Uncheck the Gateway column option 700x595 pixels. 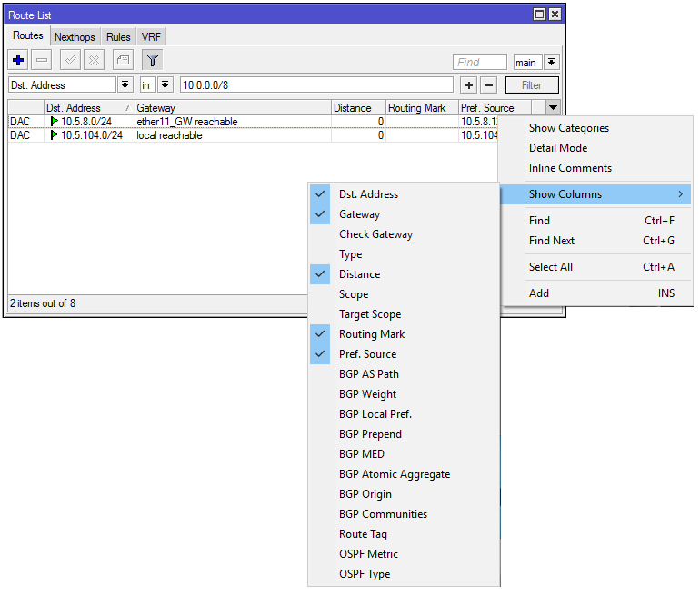[x=359, y=214]
